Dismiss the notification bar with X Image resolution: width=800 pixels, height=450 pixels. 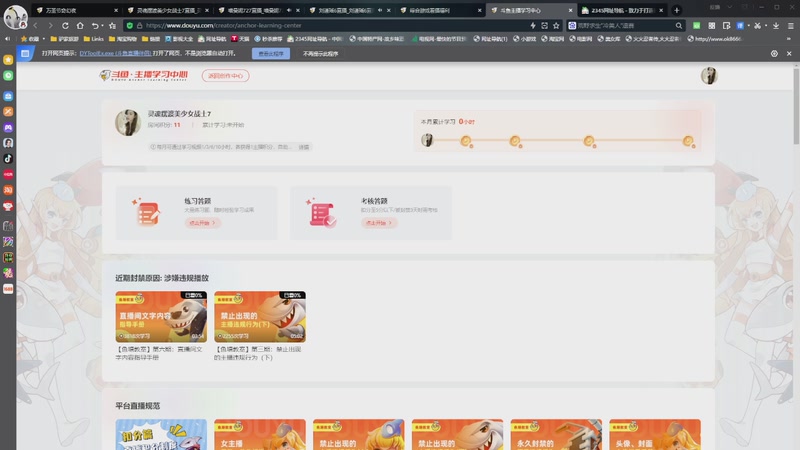[x=789, y=54]
